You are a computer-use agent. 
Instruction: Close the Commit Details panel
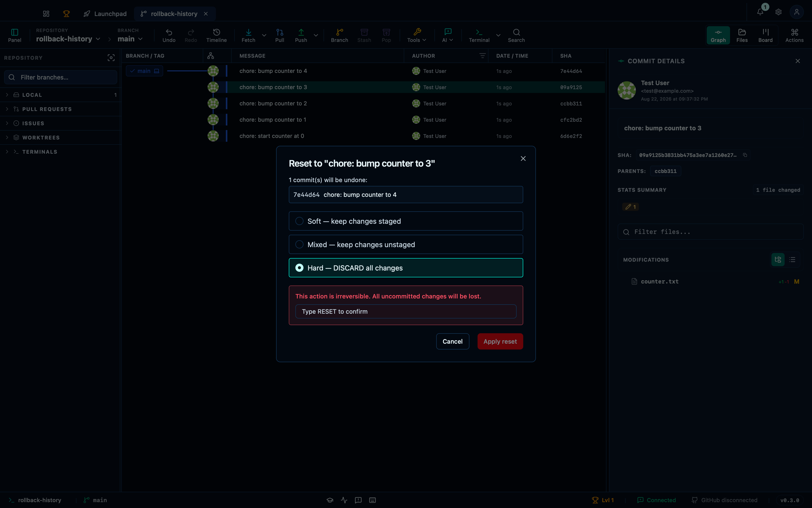798,61
